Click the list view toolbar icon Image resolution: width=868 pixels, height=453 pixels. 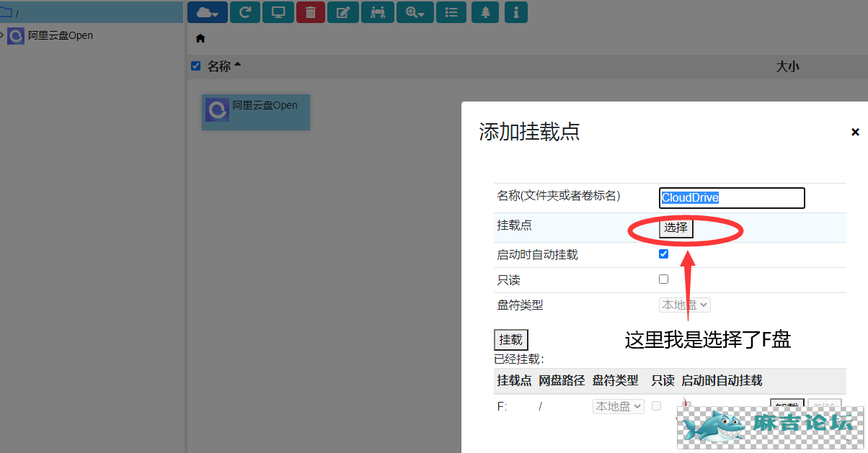[x=451, y=12]
